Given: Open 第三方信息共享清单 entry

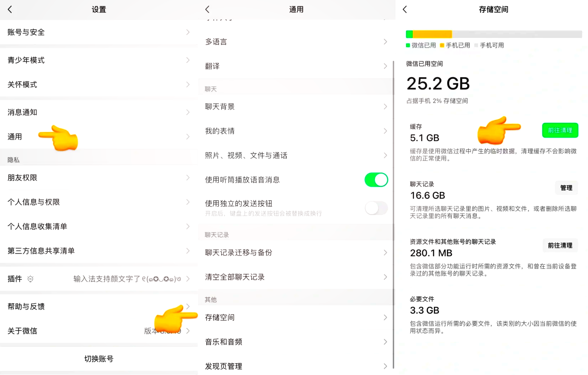Looking at the screenshot, I should [99, 251].
